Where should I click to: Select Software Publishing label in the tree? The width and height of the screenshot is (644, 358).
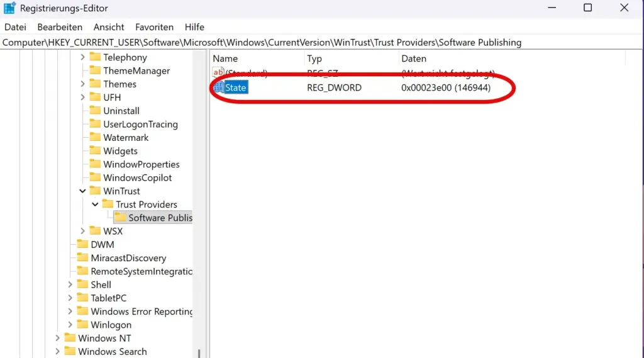(x=160, y=218)
